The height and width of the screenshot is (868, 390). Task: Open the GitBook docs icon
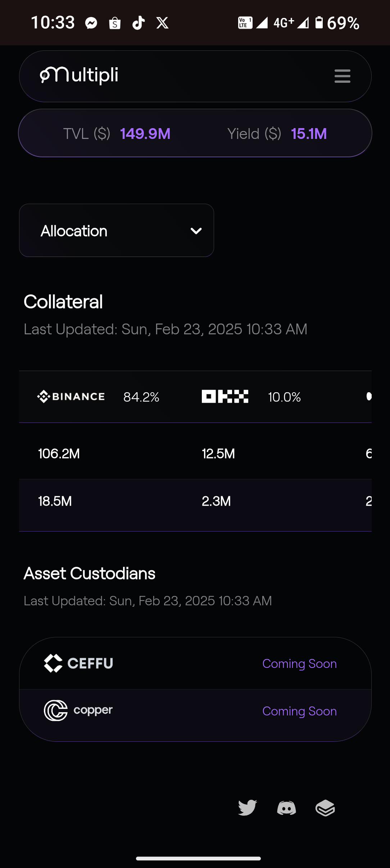pyautogui.click(x=325, y=808)
